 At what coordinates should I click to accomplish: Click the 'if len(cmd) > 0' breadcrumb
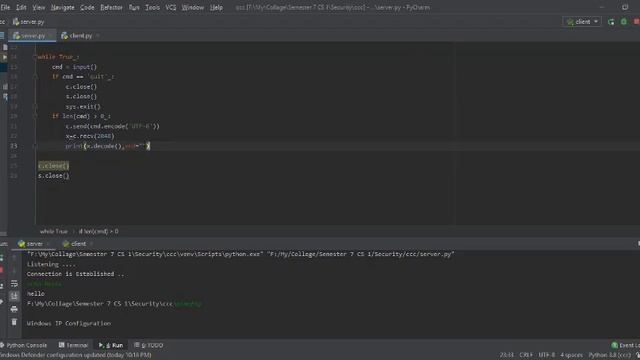point(98,231)
